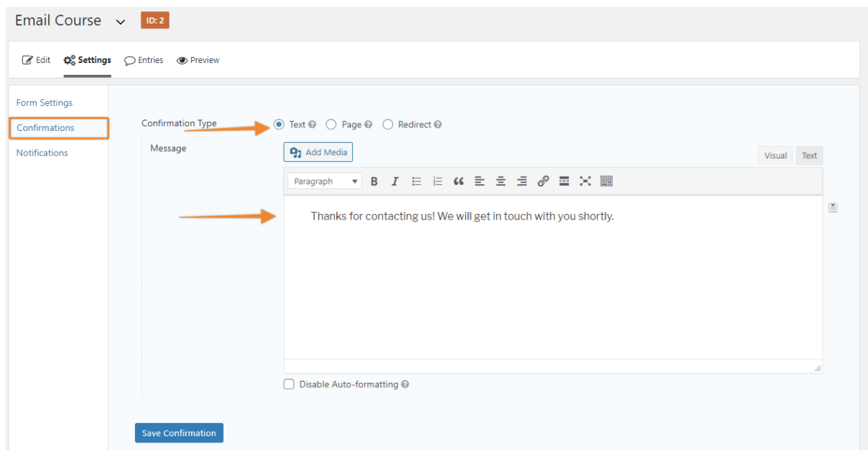This screenshot has width=868, height=457.
Task: Open the Paragraph format dropdown
Action: pos(325,181)
